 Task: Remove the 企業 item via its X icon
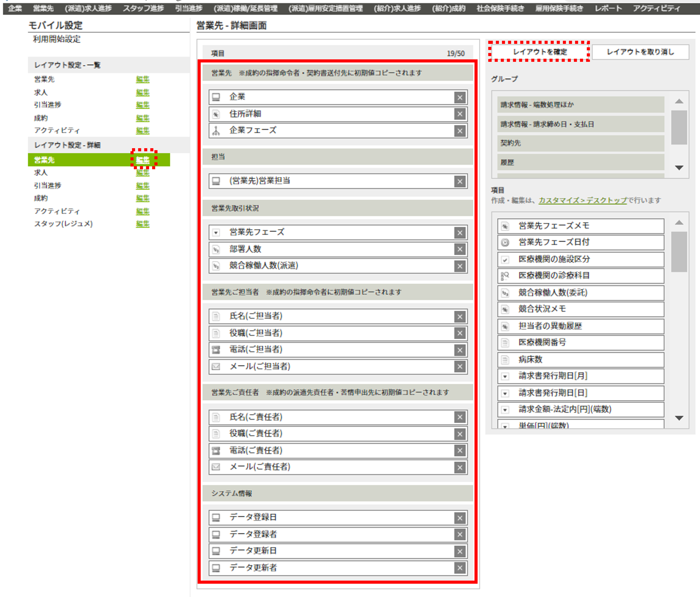(x=459, y=98)
